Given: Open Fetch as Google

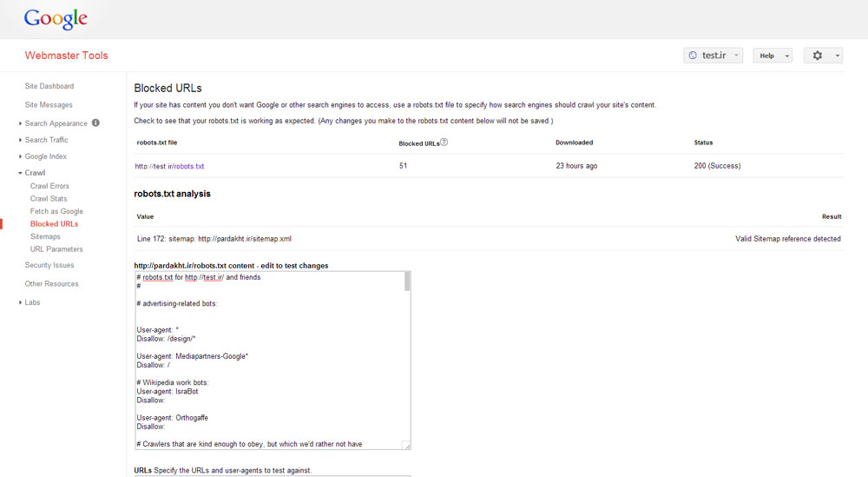Looking at the screenshot, I should click(x=56, y=211).
